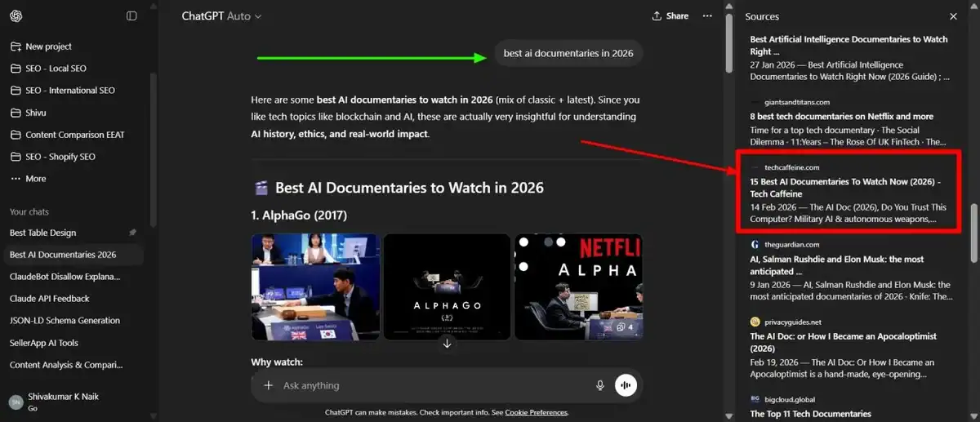
Task: Open Content Analysis & Comparison chat
Action: (72, 365)
